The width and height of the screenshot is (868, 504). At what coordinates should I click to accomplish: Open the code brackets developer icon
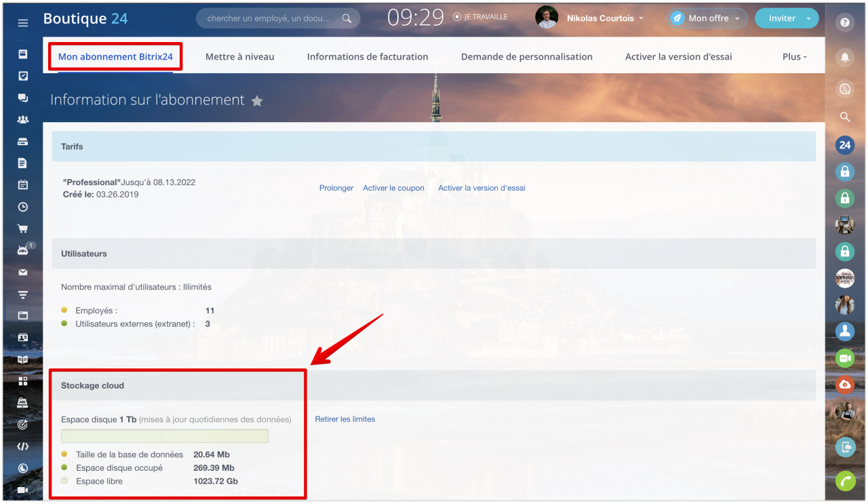click(22, 446)
